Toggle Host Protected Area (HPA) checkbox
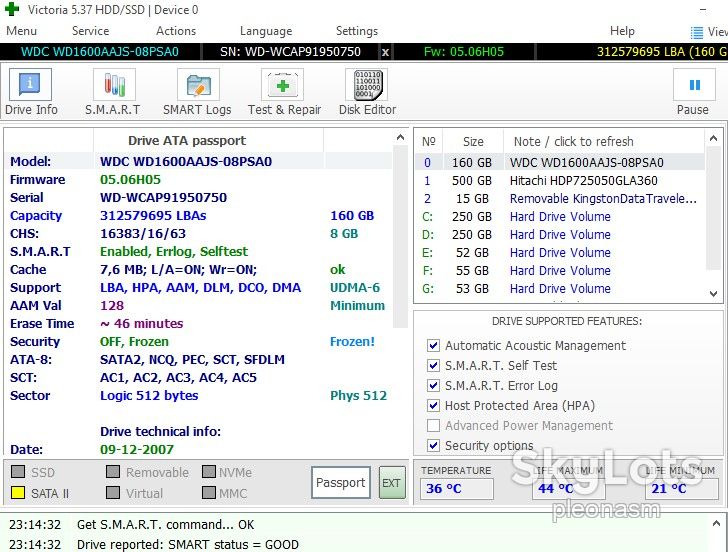The image size is (728, 552). click(x=433, y=405)
